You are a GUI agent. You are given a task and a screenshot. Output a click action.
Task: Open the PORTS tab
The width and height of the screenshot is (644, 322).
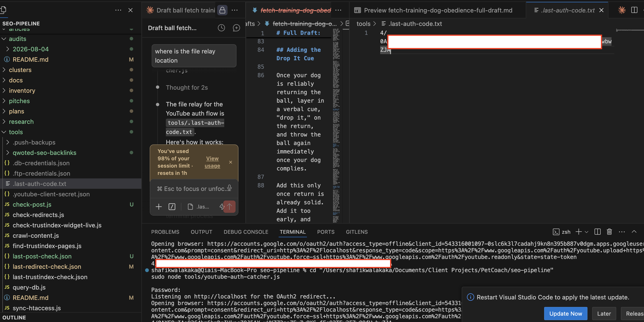pos(326,232)
